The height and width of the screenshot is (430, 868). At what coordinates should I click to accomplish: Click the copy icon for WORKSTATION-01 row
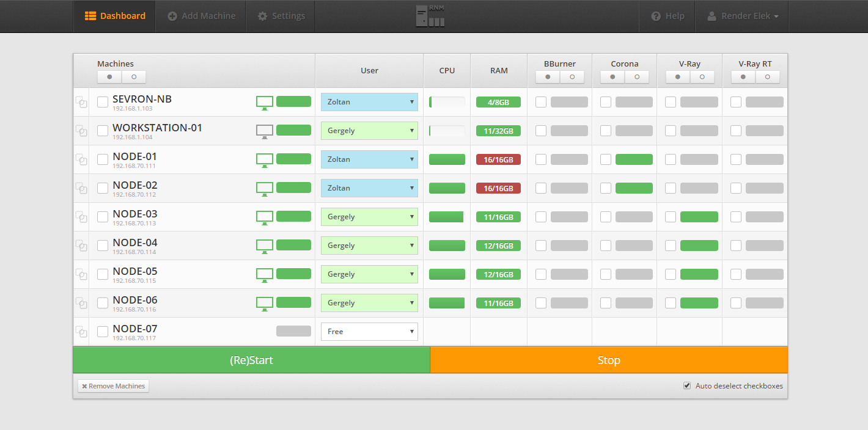tap(81, 131)
